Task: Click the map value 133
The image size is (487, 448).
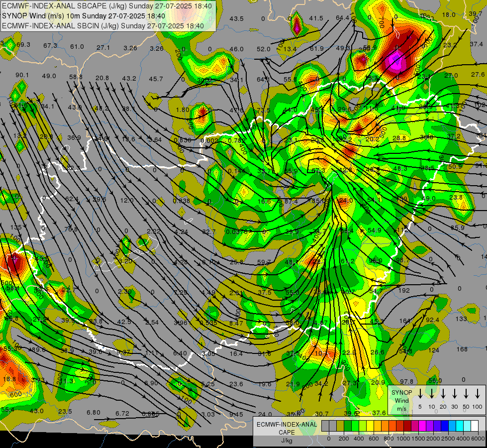Action: (461, 319)
